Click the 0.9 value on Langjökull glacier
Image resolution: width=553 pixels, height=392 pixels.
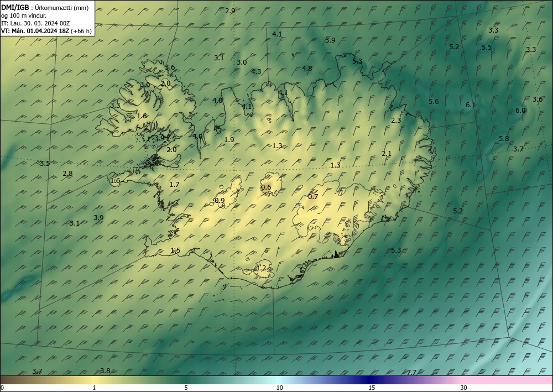pos(220,201)
